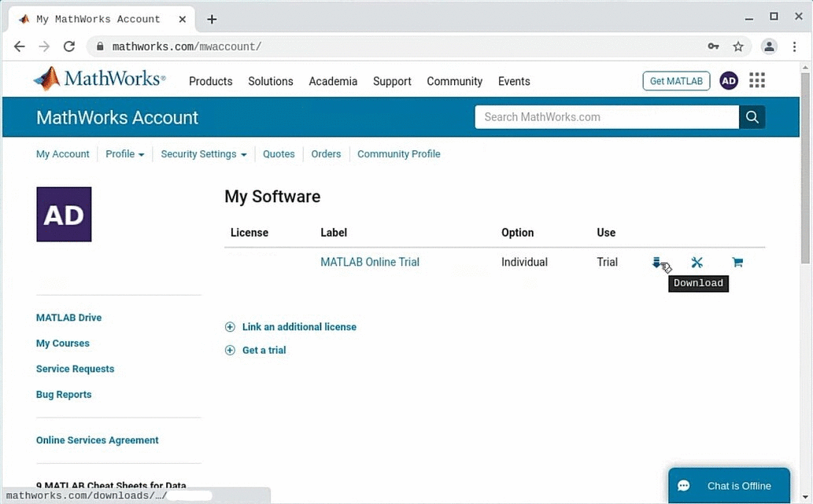Click the Get a trial text link
The image size is (813, 504).
(264, 350)
